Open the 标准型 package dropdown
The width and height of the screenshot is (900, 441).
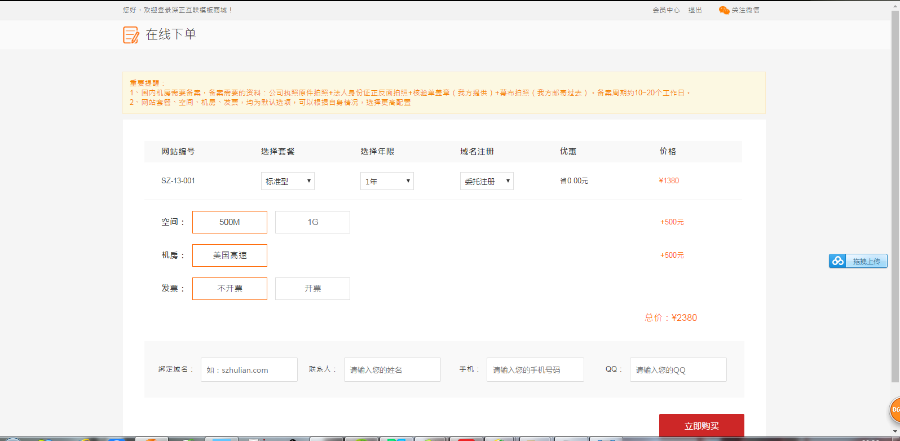[288, 181]
